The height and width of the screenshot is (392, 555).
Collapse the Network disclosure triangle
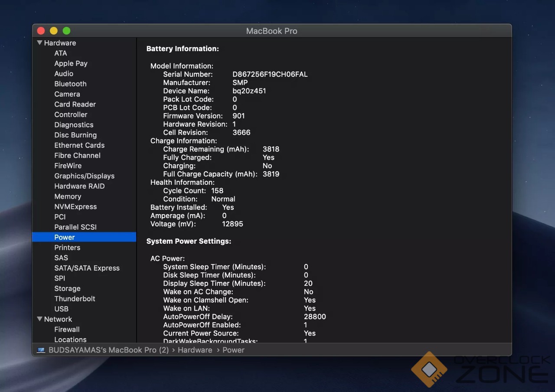click(x=40, y=319)
